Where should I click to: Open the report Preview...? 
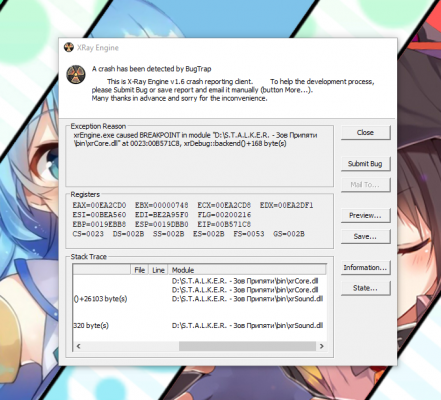tap(365, 216)
